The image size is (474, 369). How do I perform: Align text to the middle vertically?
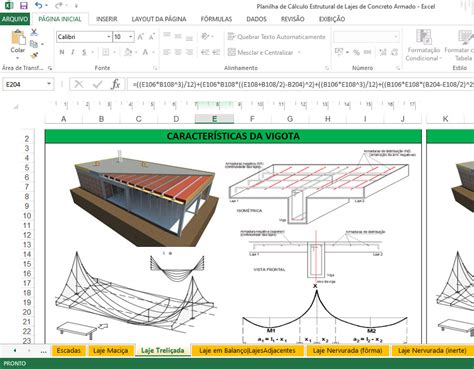178,36
